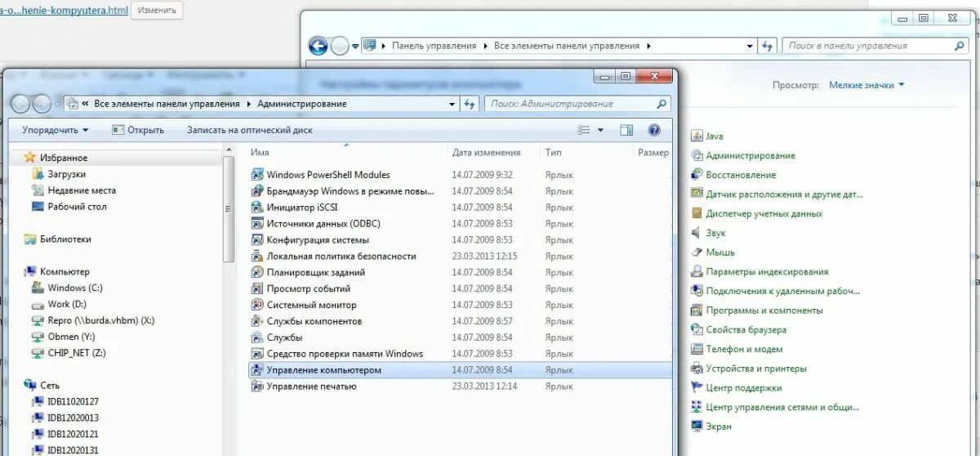
Task: Select the Планировщик заданий icon
Action: (x=257, y=273)
